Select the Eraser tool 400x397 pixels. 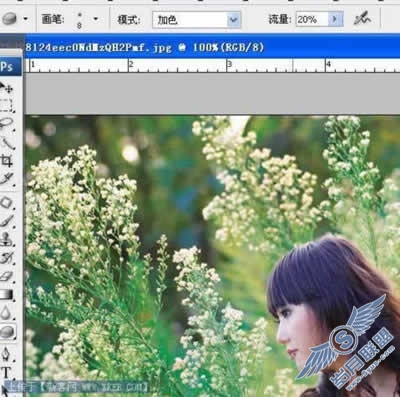point(6,276)
